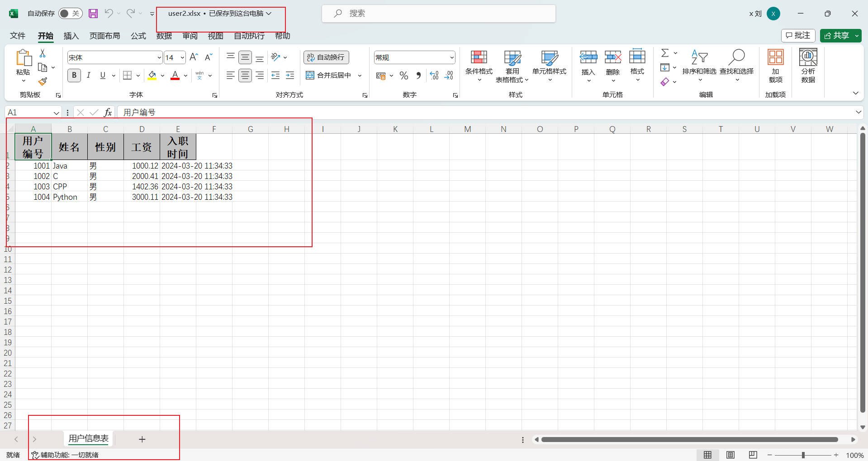Click the percent style icon
Viewport: 868px width, 461px height.
404,76
